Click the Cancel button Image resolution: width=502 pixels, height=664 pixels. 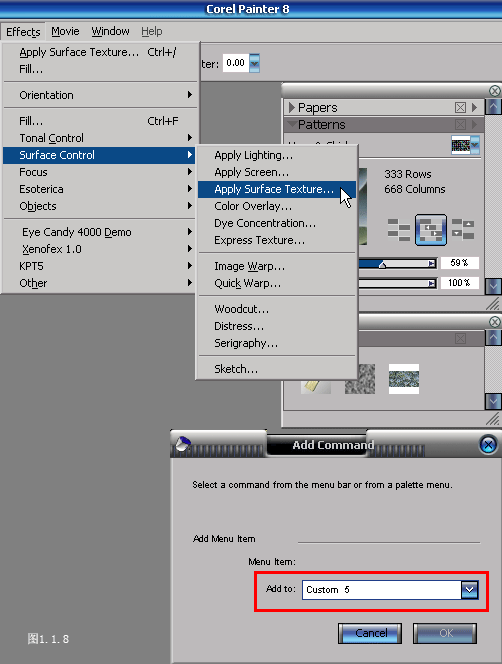pyautogui.click(x=370, y=633)
